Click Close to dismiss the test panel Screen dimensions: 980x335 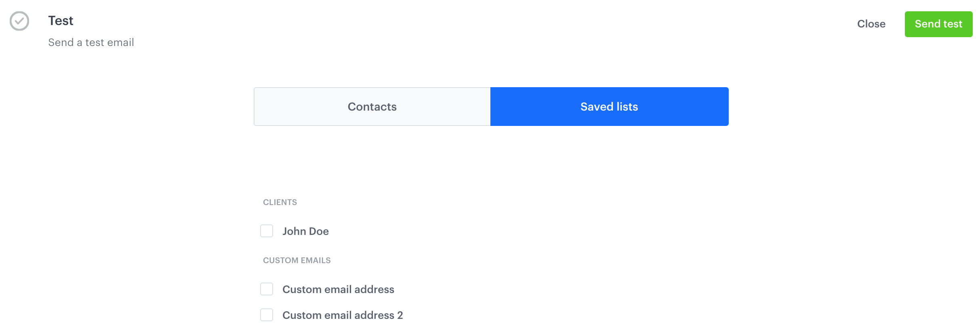tap(871, 24)
